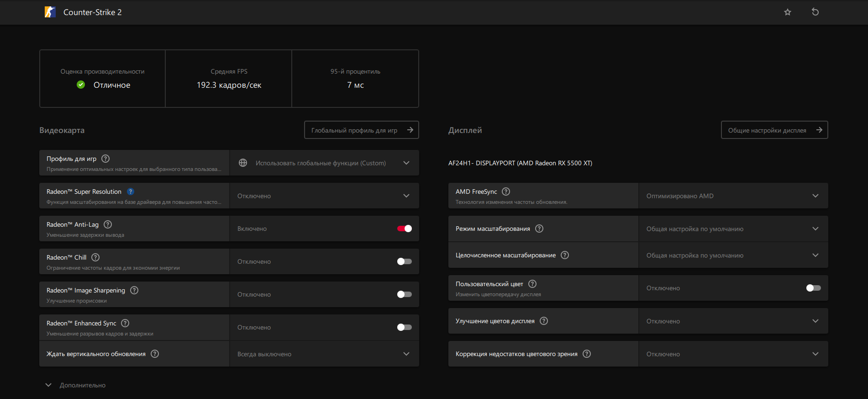Enable the Radeon Chill switch

[405, 261]
